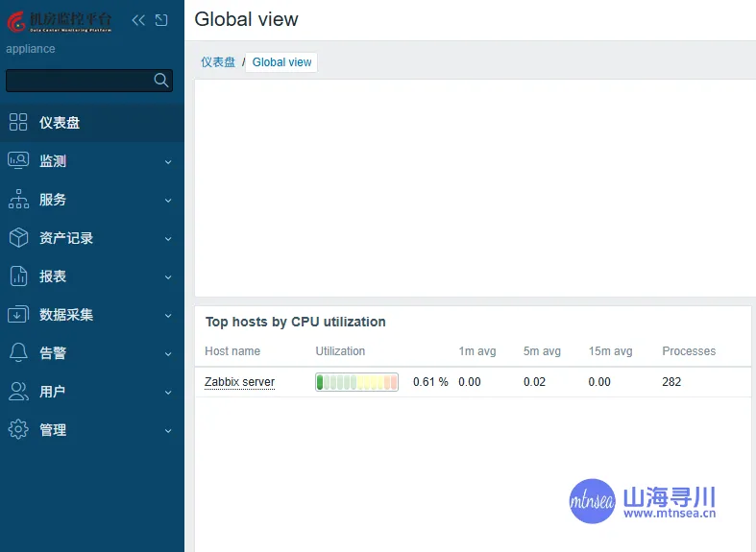This screenshot has width=756, height=552.
Task: Click the 资产记录 box icon
Action: (x=18, y=237)
